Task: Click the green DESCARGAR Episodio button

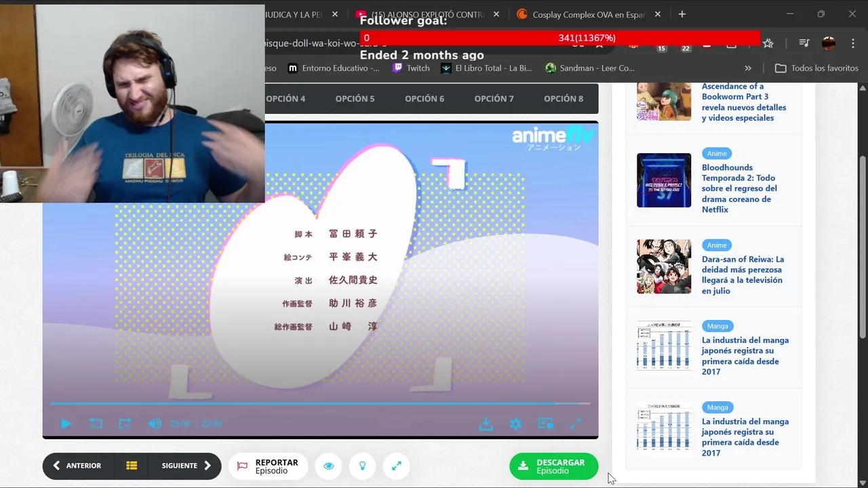Action: 553,466
